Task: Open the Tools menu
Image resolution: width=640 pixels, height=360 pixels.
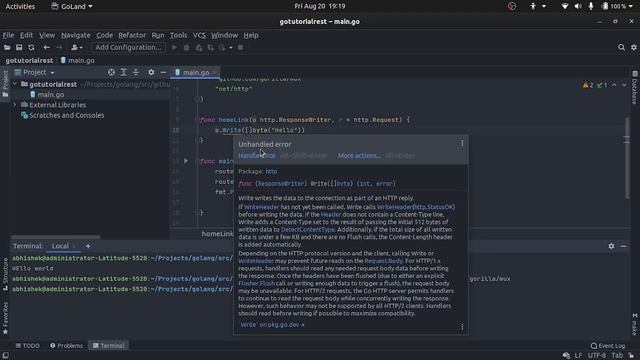Action: pyautogui.click(x=178, y=35)
